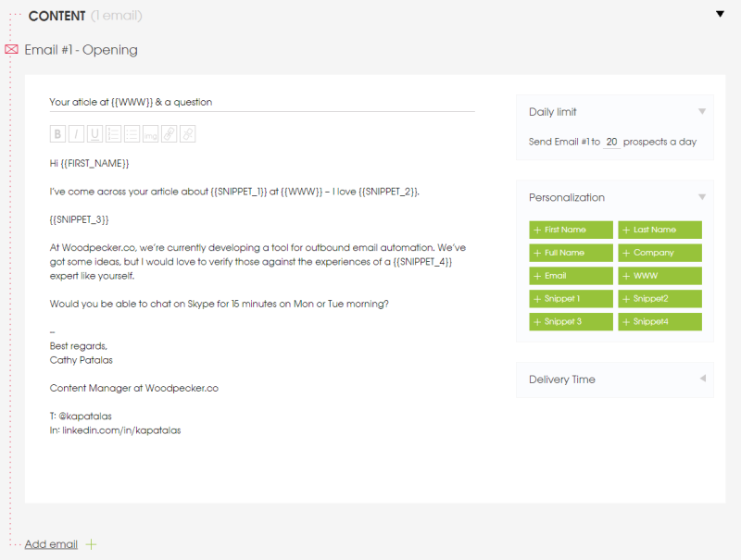Insert a numbered list

click(113, 133)
